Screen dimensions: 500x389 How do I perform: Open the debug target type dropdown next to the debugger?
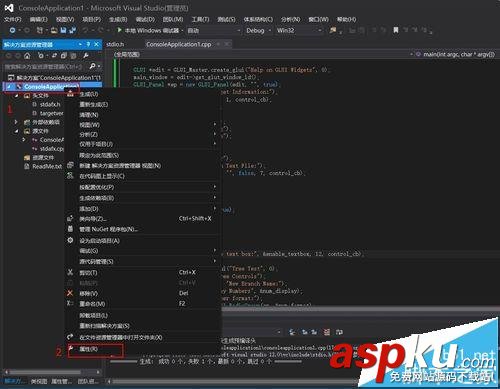(213, 31)
